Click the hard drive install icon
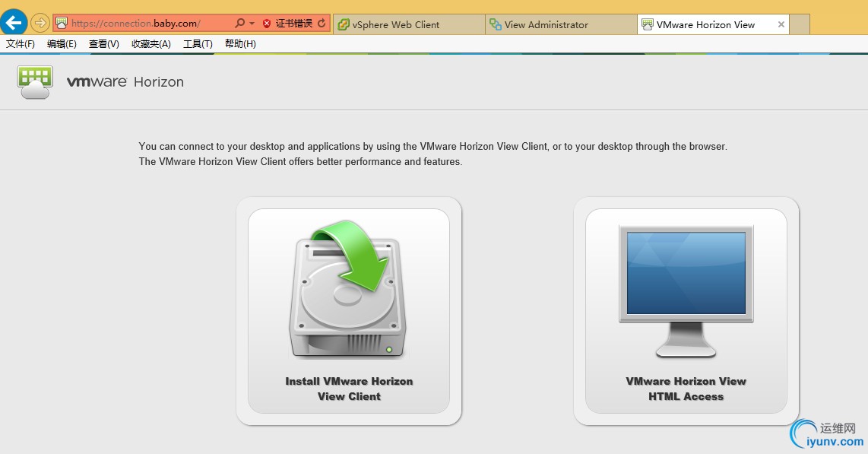868x454 pixels. click(x=347, y=290)
